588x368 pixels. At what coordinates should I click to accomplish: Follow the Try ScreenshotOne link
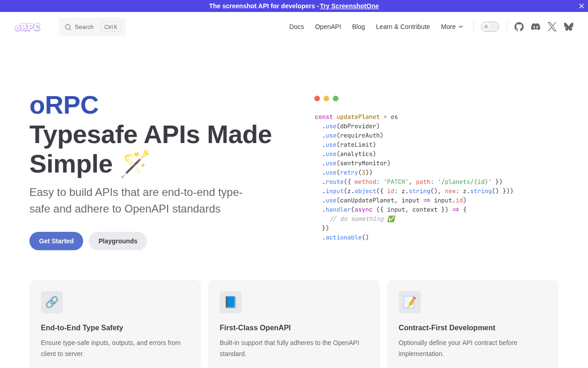(x=350, y=6)
